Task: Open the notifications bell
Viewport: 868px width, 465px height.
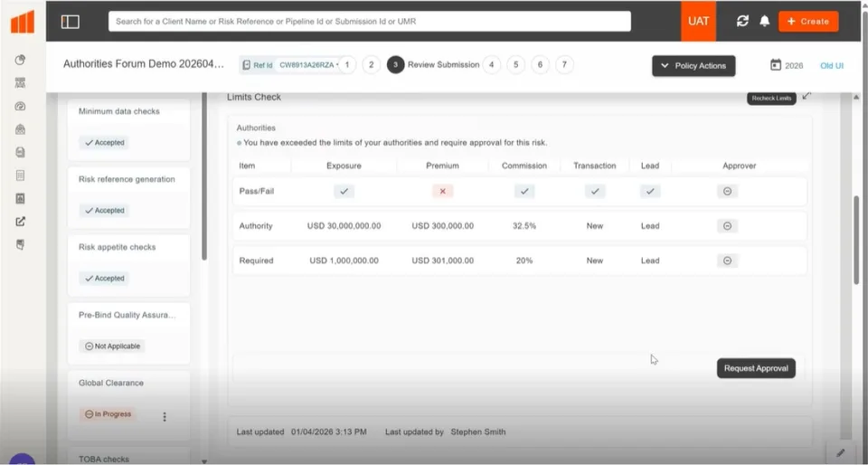Action: 765,21
